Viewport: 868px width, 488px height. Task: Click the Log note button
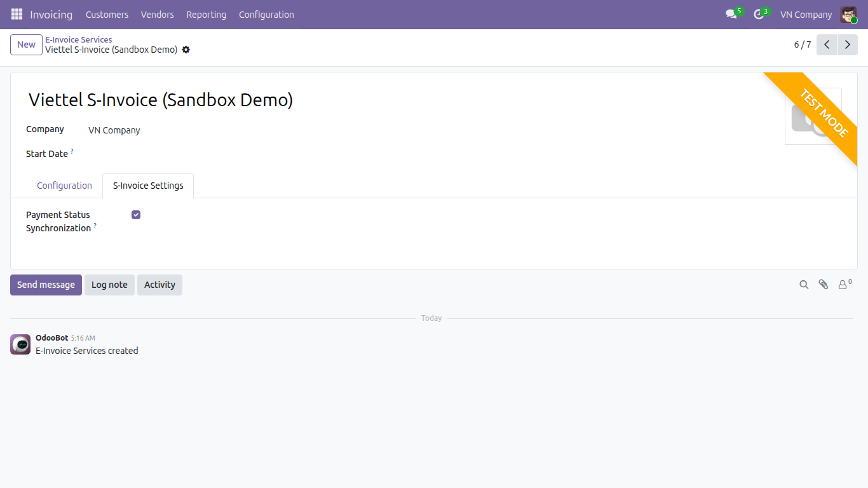point(109,285)
